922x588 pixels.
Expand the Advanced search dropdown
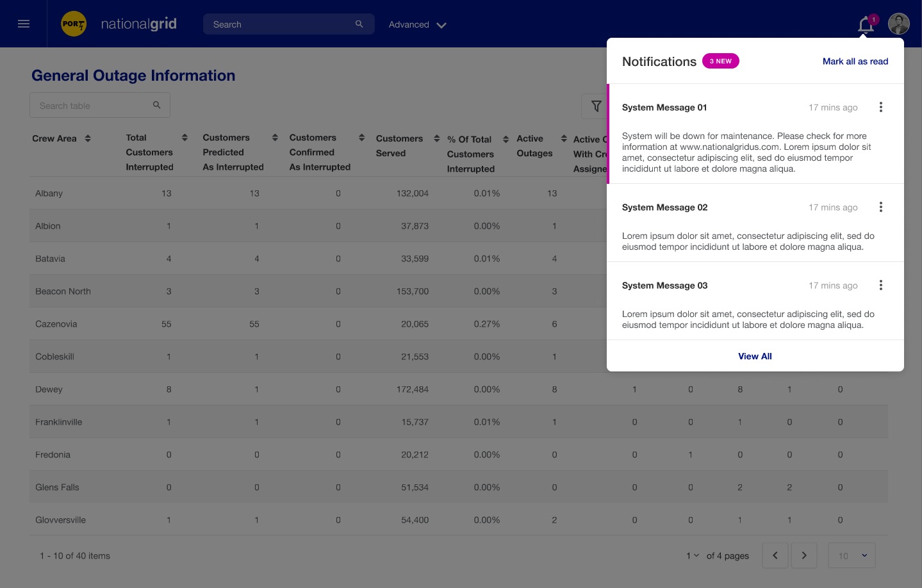pyautogui.click(x=417, y=25)
